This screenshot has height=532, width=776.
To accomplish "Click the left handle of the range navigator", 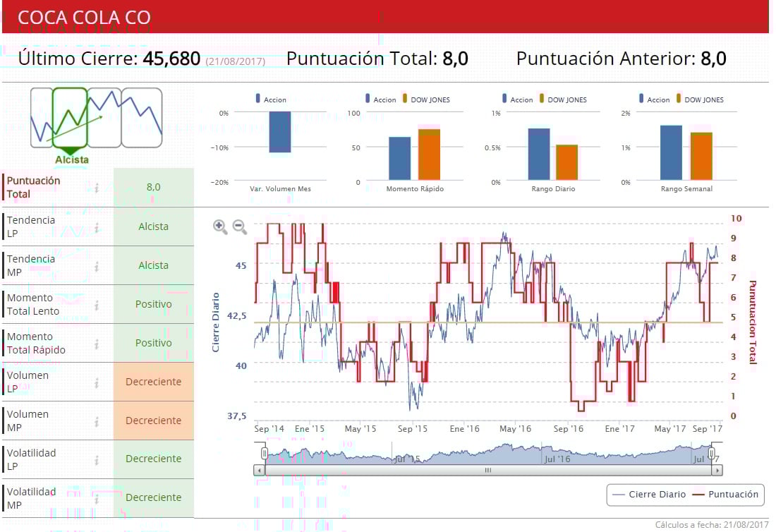I will pyautogui.click(x=265, y=453).
